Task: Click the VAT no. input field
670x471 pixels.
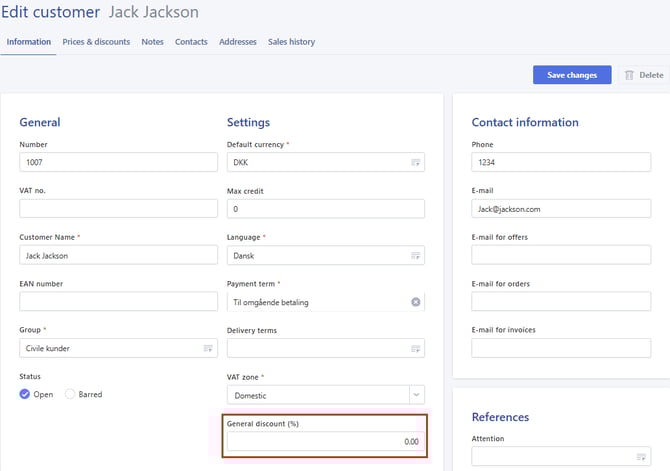Action: [118, 209]
